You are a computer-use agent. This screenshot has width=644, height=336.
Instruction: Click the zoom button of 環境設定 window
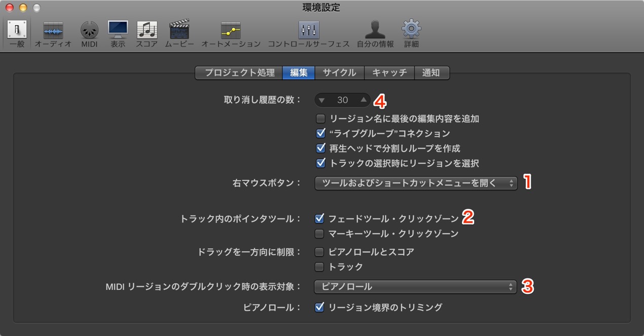tap(36, 8)
